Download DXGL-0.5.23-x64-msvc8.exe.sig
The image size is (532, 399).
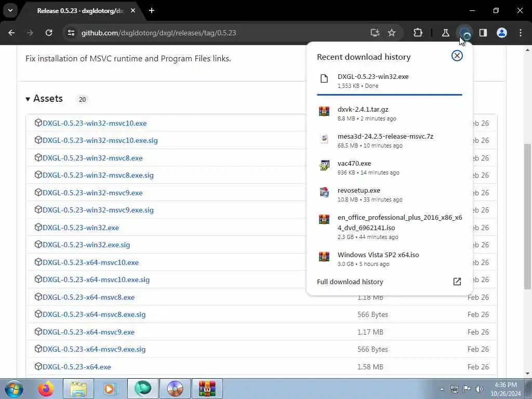point(94,314)
